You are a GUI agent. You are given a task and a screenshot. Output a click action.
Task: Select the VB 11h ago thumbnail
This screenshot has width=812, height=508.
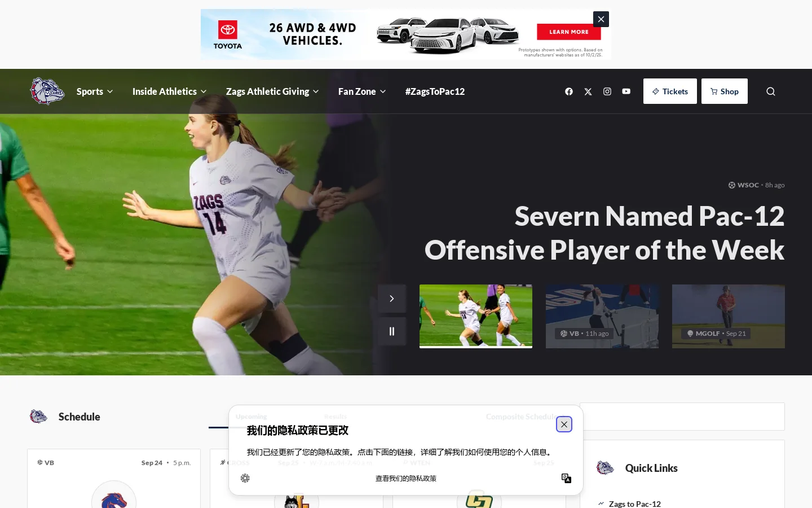602,316
